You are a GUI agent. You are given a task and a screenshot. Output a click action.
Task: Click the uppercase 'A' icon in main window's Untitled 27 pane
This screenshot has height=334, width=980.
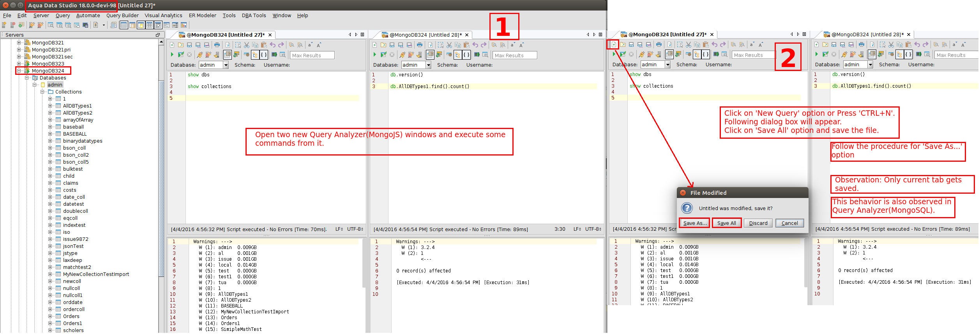click(x=319, y=45)
